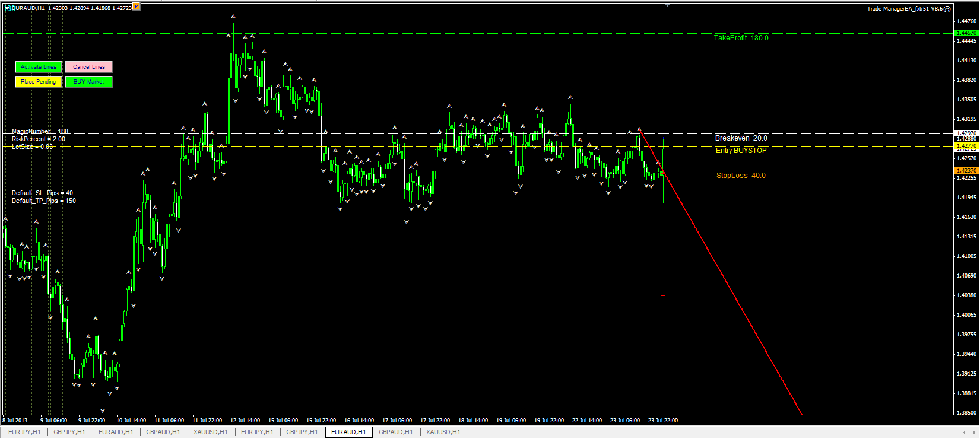980x439 pixels.
Task: Click the chart shift triangle marker at top
Action: coord(667,5)
